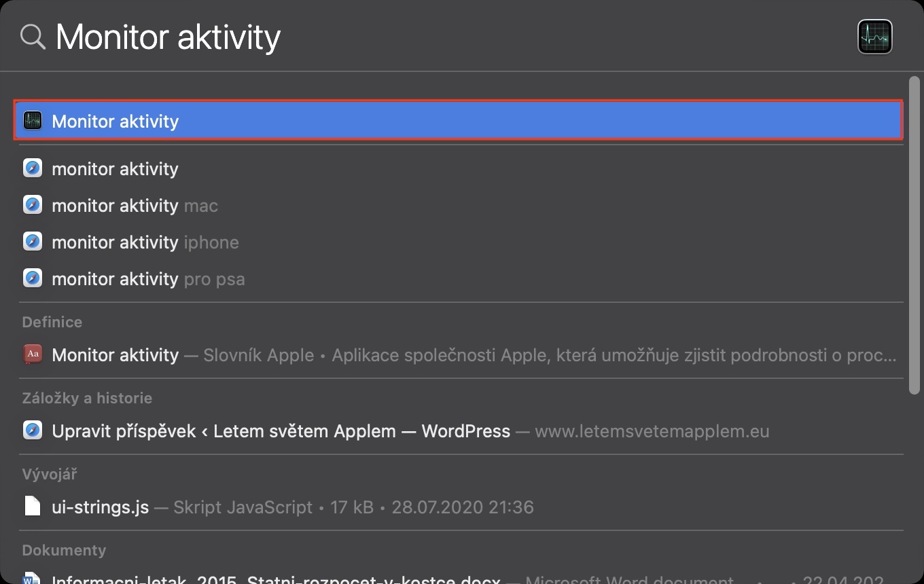The image size is (924, 584).
Task: Click Safari icon beside 'monitor aktivity iphone'
Action: point(33,242)
